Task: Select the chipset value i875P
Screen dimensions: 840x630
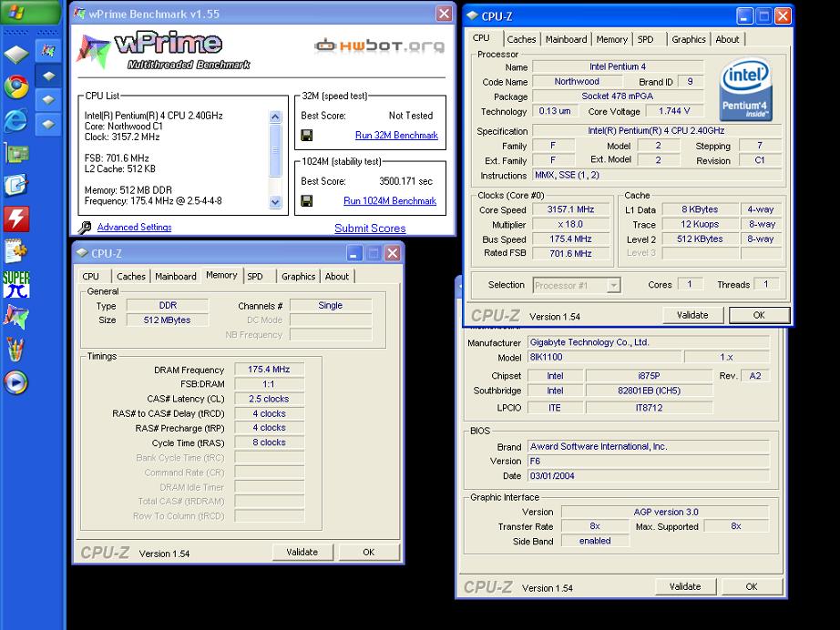Action: coord(649,376)
